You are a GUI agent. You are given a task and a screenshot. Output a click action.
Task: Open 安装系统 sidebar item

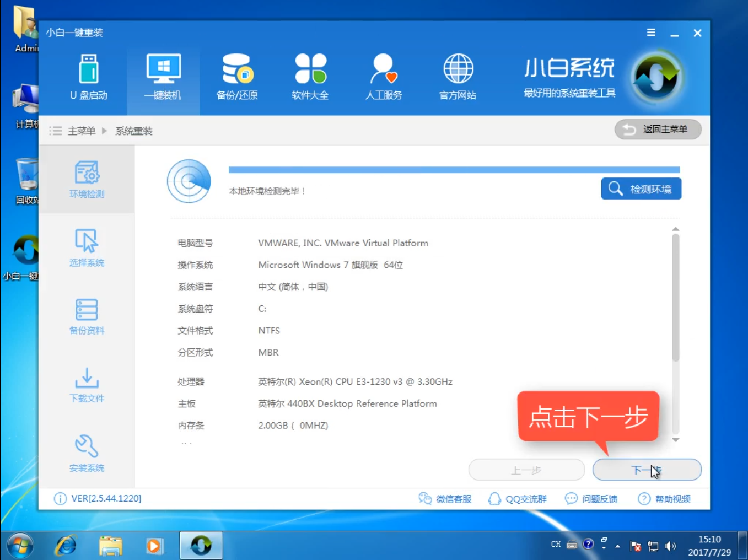[86, 453]
